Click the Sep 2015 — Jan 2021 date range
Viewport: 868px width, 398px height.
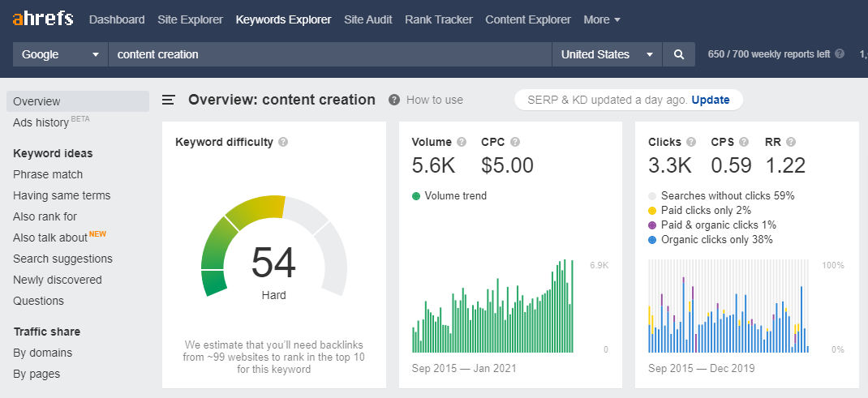[464, 368]
